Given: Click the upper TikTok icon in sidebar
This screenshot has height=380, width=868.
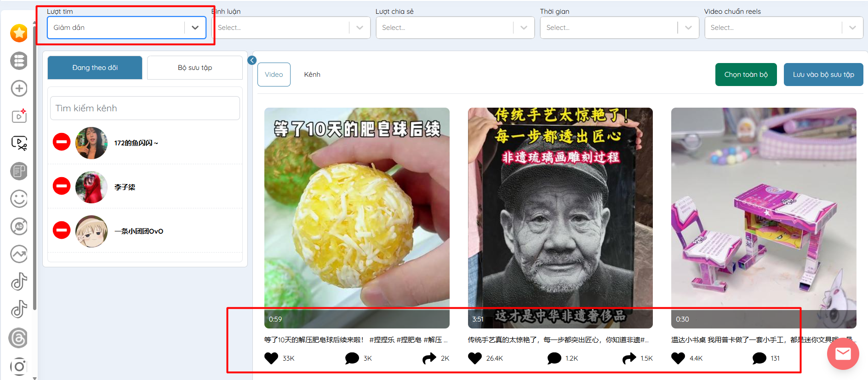Looking at the screenshot, I should click(19, 282).
